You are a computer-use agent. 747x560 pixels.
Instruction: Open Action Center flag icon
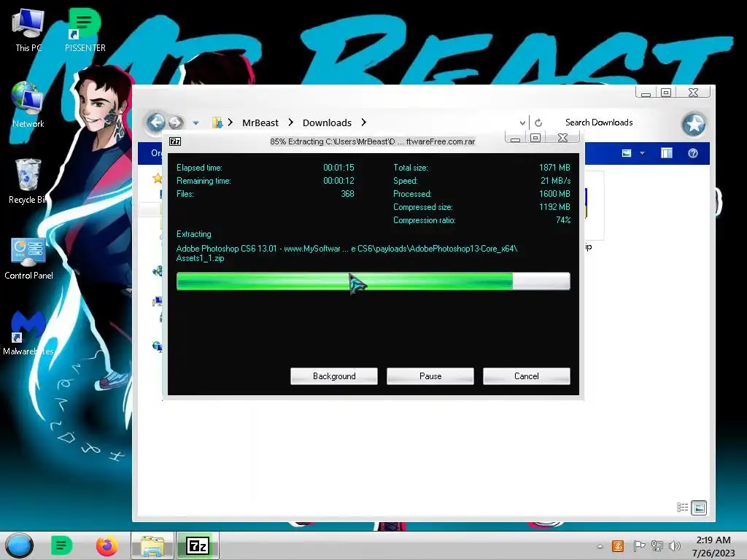coord(639,545)
